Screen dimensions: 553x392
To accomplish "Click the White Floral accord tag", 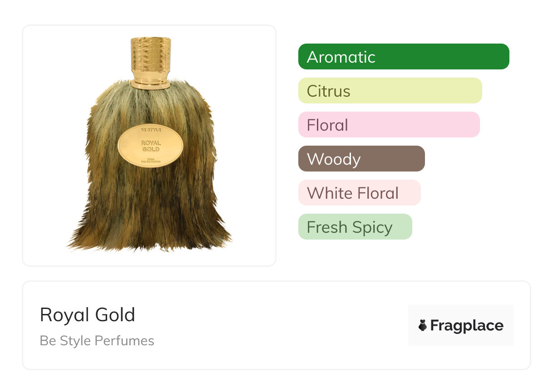I will [x=359, y=193].
